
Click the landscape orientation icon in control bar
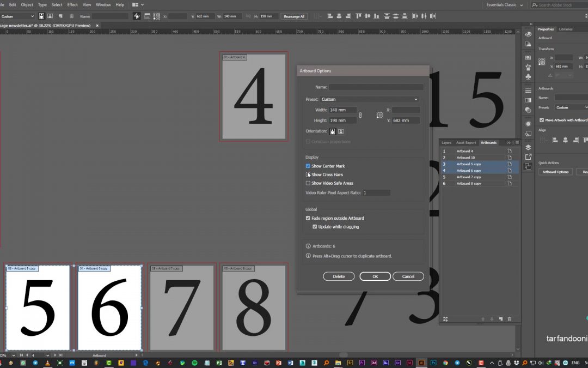50,16
